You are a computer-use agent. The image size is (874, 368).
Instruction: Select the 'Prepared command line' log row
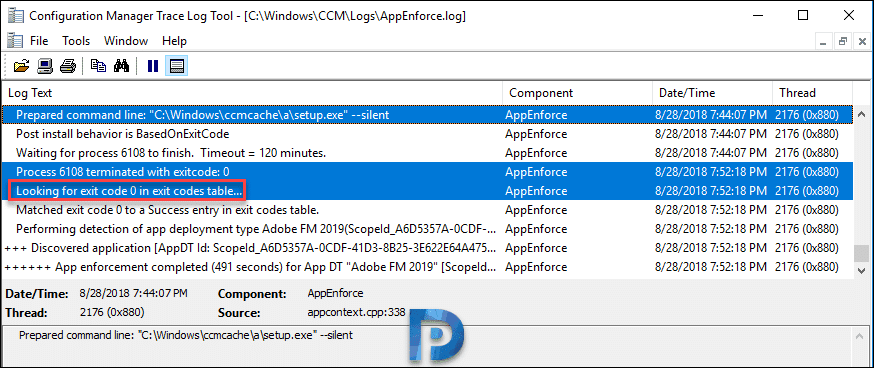[427, 115]
